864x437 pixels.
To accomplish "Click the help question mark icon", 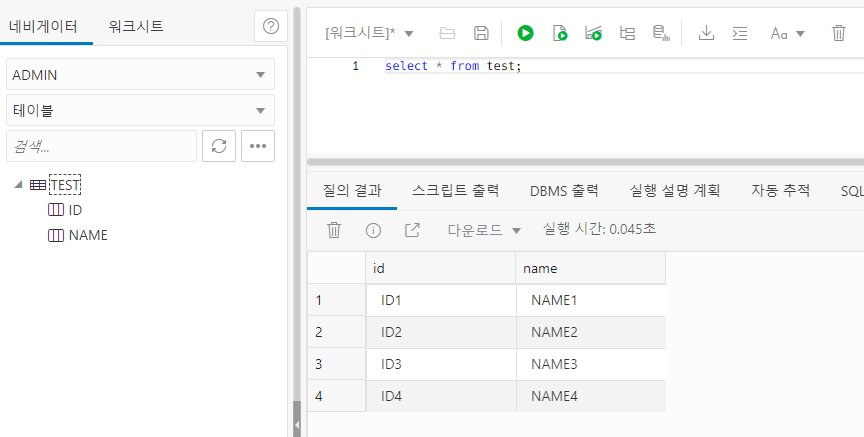I will (271, 26).
